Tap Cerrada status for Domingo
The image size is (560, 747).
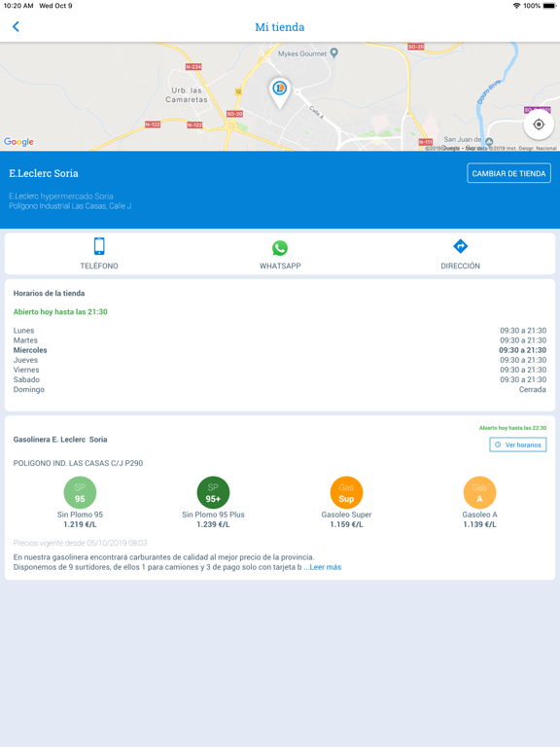pyautogui.click(x=533, y=389)
